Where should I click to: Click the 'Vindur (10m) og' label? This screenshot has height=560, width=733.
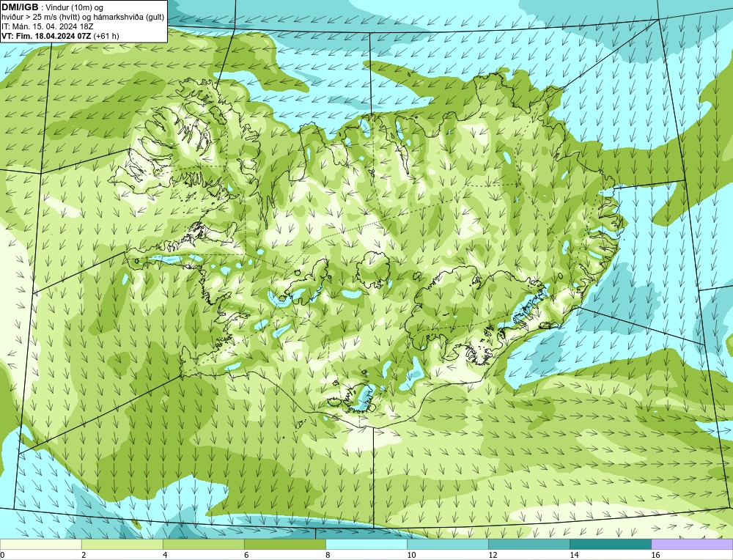[x=74, y=7]
